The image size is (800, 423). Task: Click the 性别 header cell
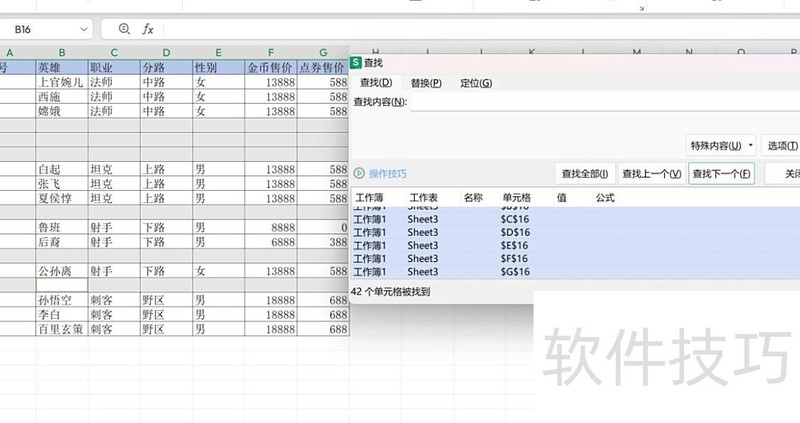pyautogui.click(x=218, y=67)
